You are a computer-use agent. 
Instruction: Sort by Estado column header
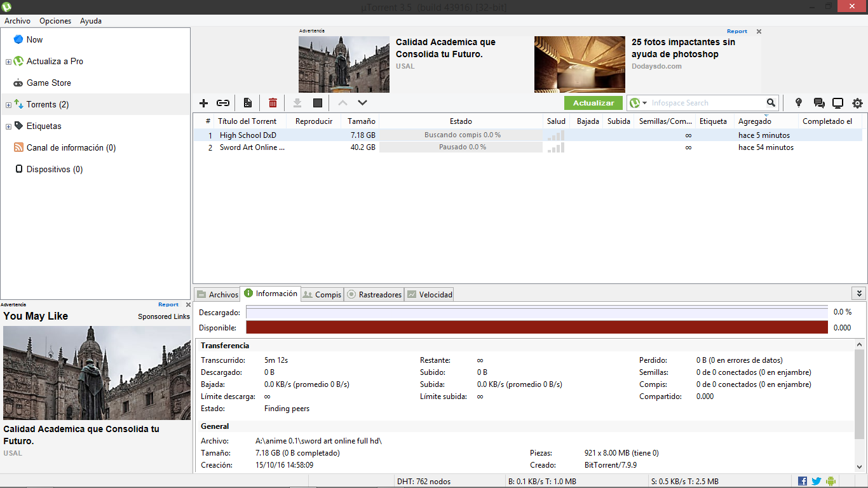tap(461, 121)
